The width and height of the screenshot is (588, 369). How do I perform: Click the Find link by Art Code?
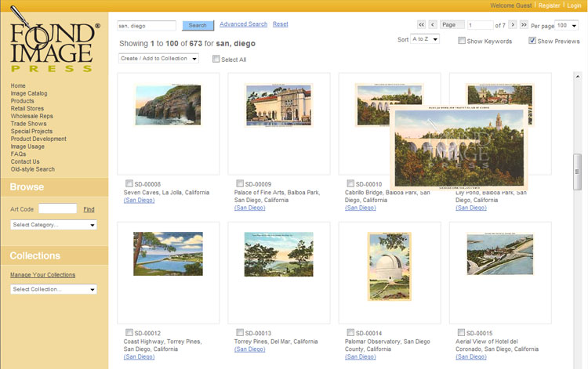(89, 209)
